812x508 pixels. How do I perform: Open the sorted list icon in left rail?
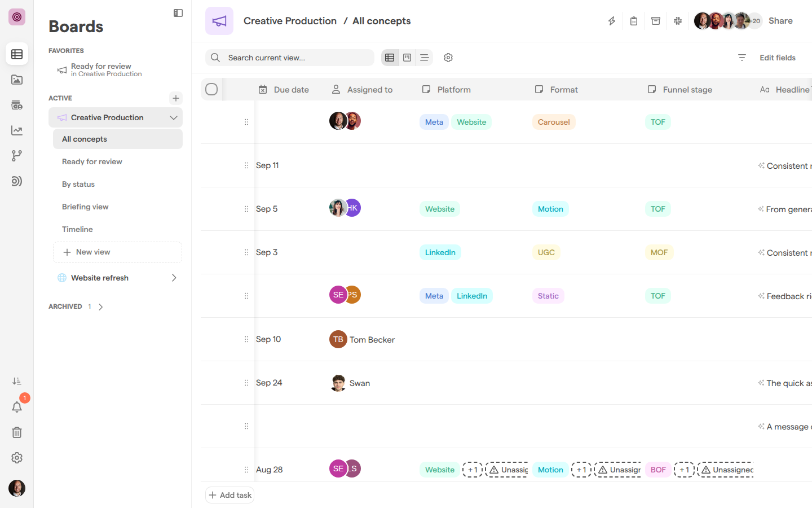17,382
